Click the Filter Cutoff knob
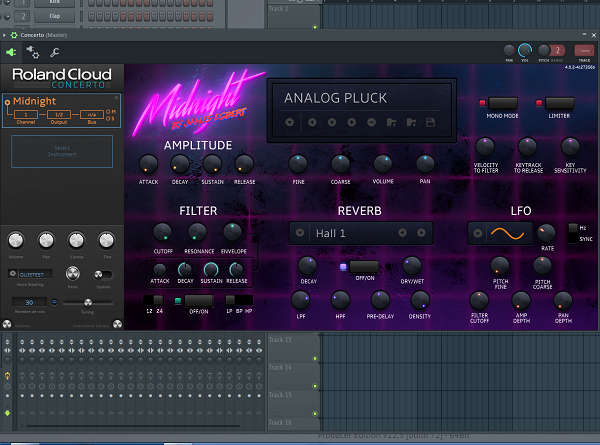The image size is (600, 445). tap(163, 232)
